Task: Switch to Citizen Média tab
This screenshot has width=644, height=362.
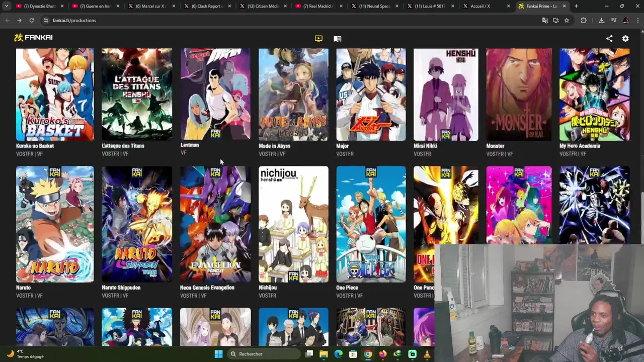Action: pyautogui.click(x=263, y=6)
